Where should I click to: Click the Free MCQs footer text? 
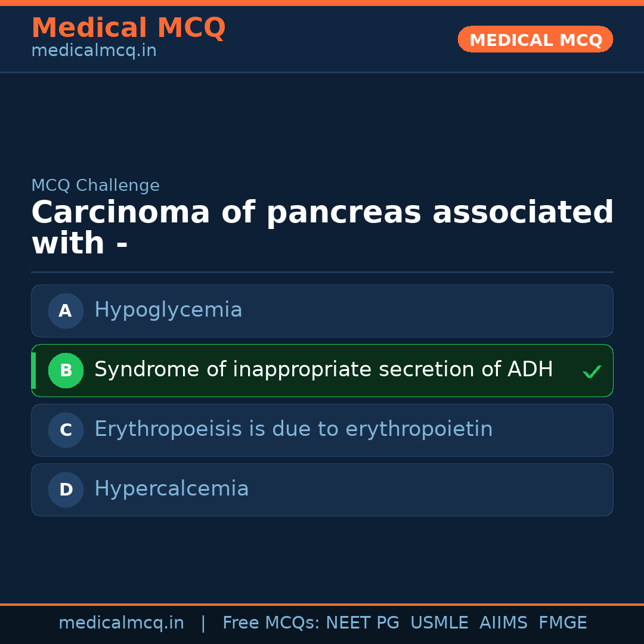(x=271, y=623)
